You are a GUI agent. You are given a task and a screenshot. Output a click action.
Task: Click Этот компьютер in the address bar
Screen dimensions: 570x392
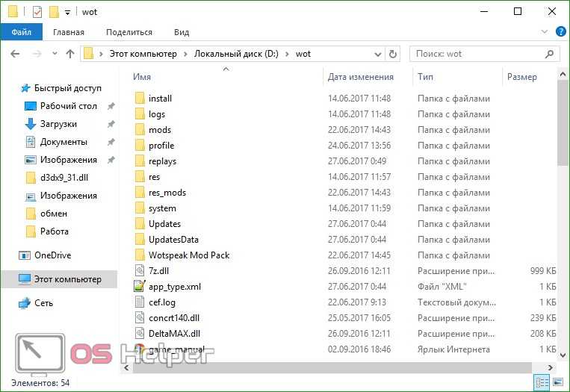pos(143,54)
